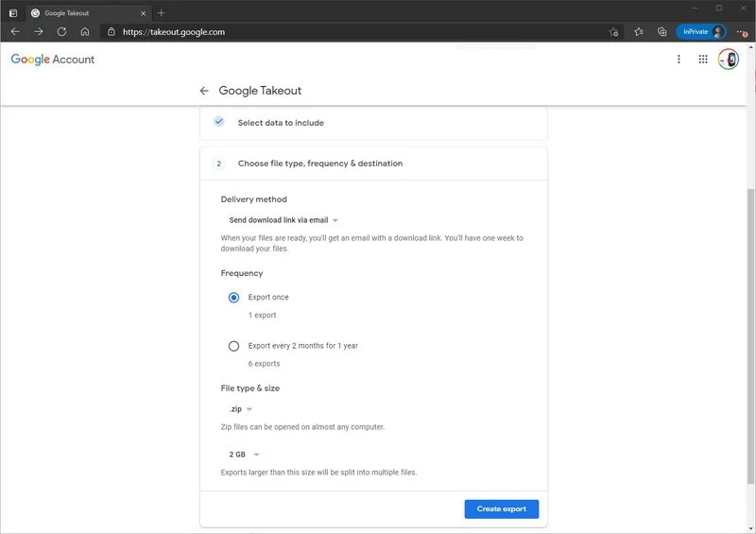The height and width of the screenshot is (534, 756).
Task: Open a new tab with plus icon
Action: point(161,13)
